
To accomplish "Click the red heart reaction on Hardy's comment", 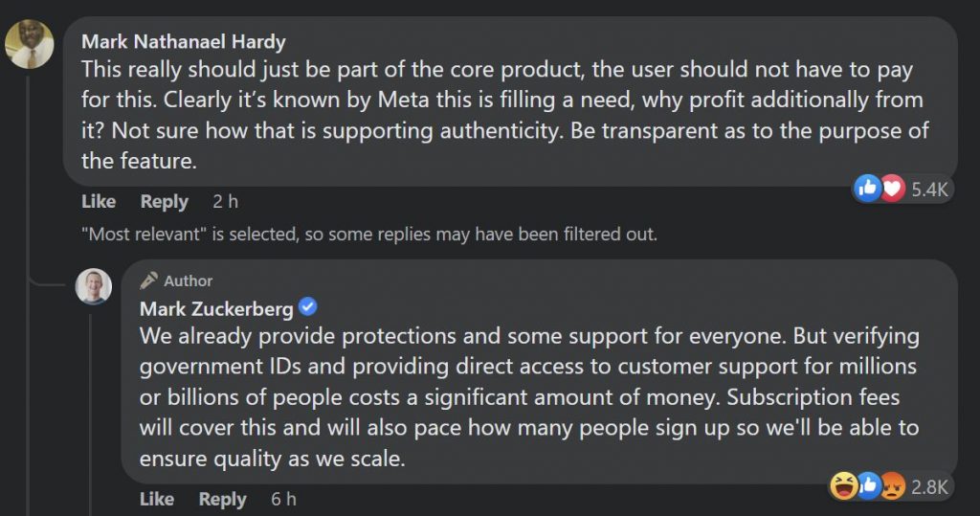I will [892, 189].
